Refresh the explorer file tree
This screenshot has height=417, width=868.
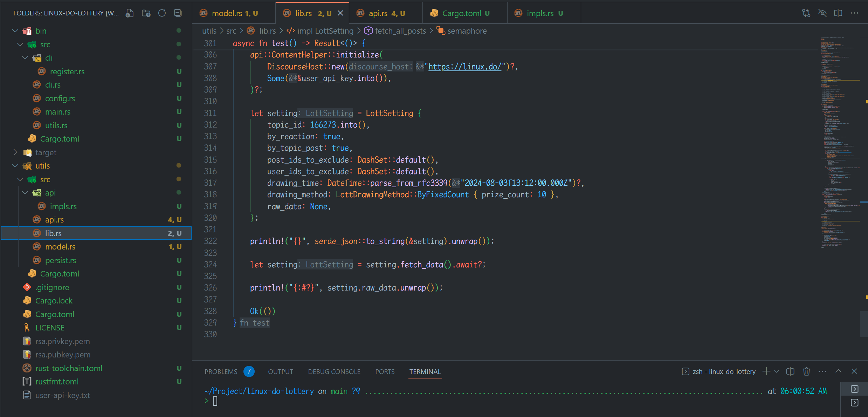coord(162,13)
